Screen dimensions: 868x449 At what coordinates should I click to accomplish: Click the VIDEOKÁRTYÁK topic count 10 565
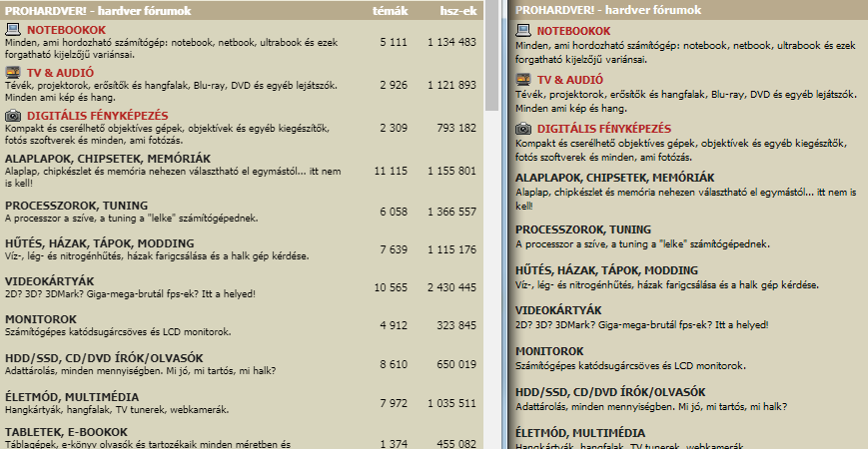click(x=391, y=287)
